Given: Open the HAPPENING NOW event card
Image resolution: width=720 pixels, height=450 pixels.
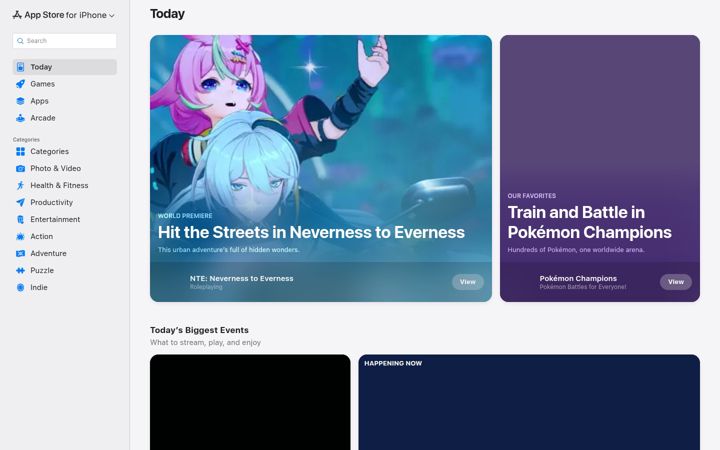Looking at the screenshot, I should coord(529,402).
